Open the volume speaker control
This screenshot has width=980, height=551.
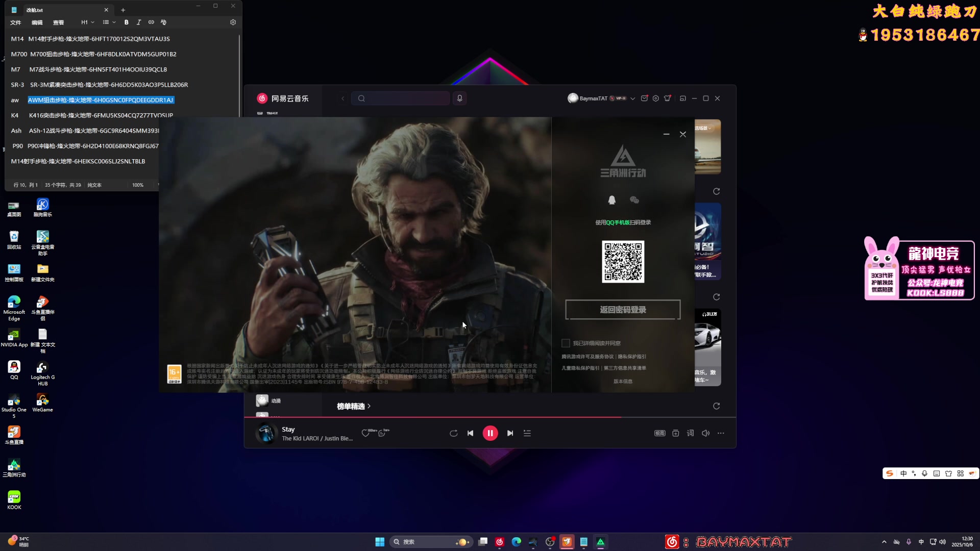705,433
